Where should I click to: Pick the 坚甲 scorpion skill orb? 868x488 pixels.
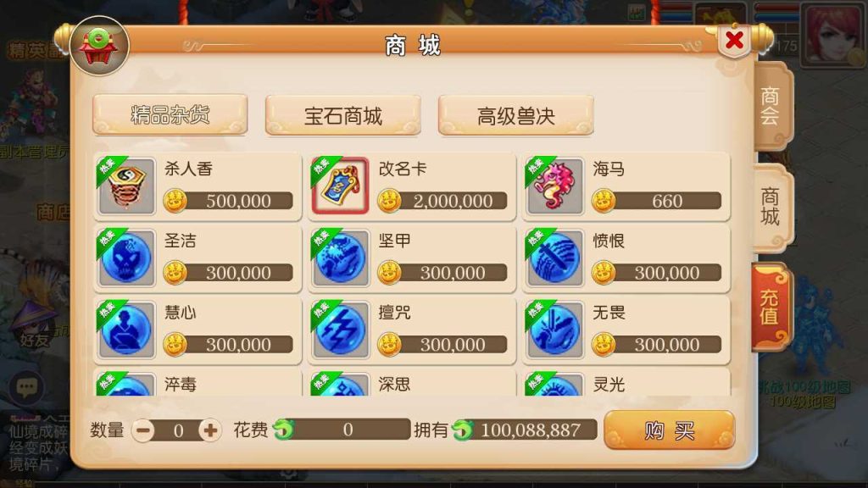(341, 258)
